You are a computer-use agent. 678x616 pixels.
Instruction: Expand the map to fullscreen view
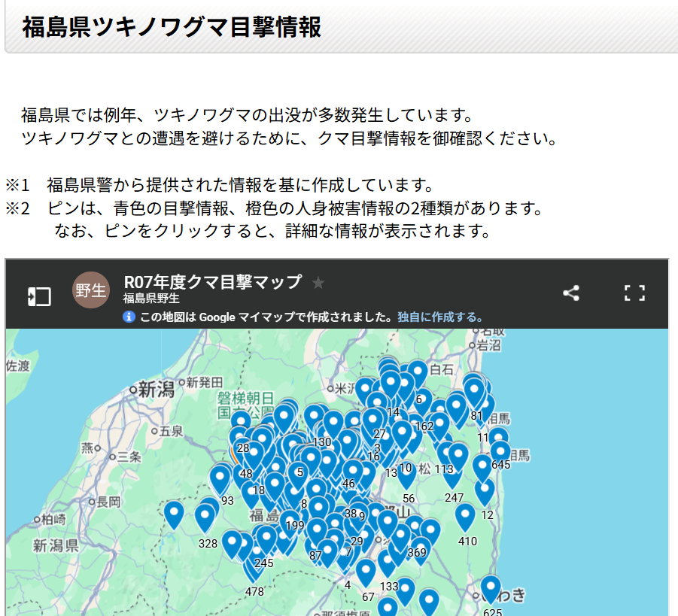[x=635, y=293]
